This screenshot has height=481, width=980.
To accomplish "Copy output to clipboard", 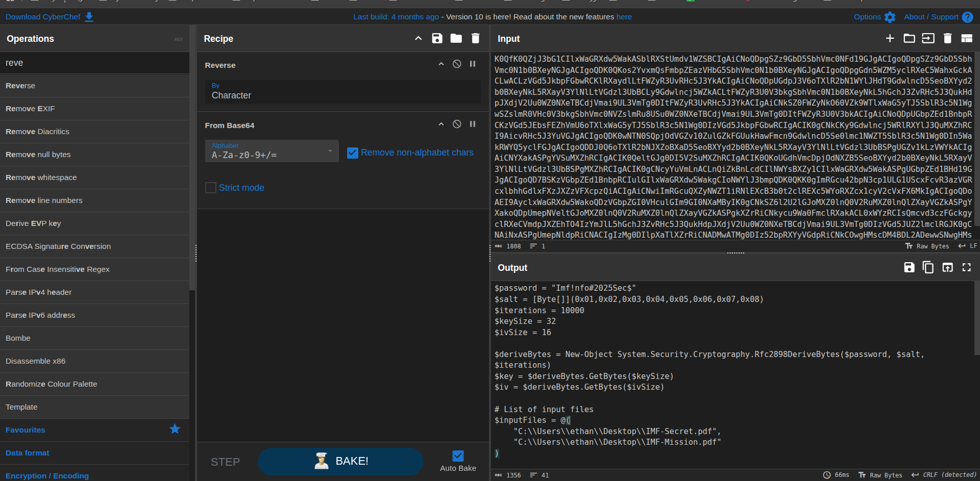I will (x=928, y=267).
